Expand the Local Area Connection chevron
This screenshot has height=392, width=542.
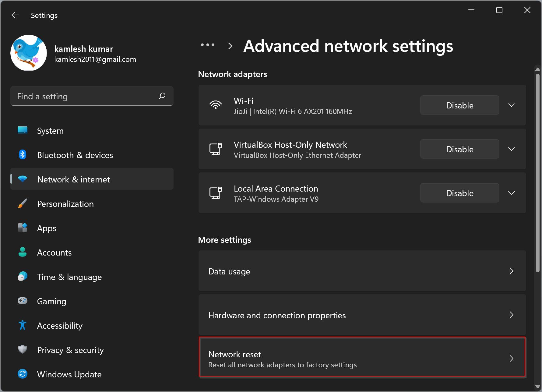click(x=511, y=192)
